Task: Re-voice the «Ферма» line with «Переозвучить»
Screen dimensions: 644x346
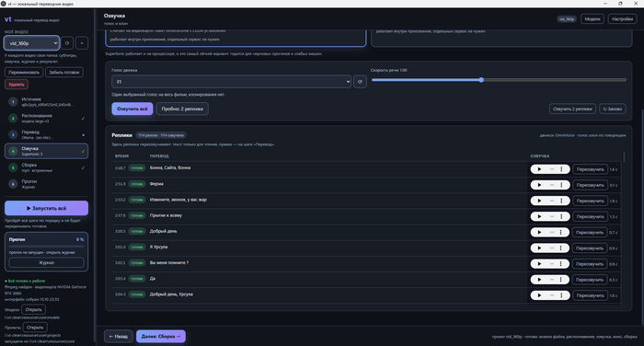Action: (x=591, y=185)
